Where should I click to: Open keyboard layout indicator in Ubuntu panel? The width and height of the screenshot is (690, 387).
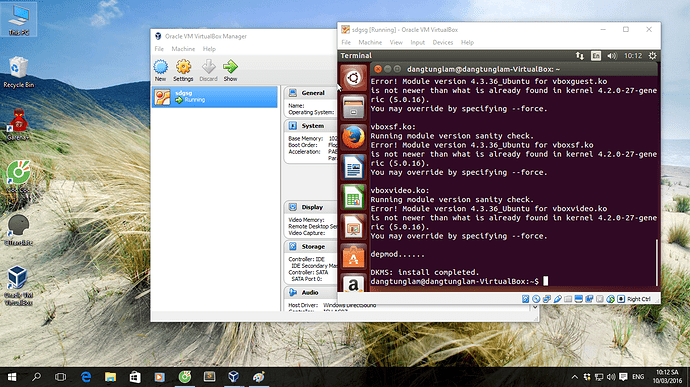click(x=596, y=56)
